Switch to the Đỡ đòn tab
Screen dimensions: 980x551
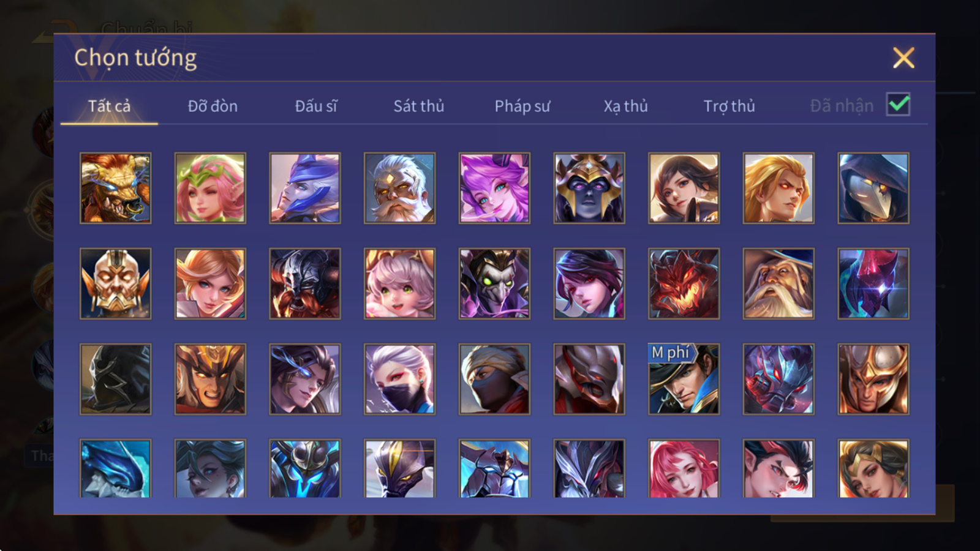[213, 106]
